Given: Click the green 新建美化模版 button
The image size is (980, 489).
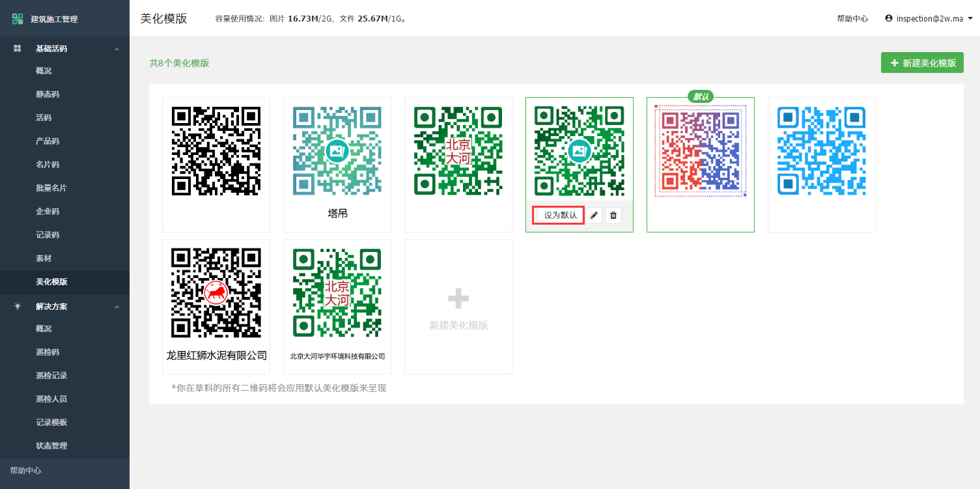Looking at the screenshot, I should (x=921, y=63).
